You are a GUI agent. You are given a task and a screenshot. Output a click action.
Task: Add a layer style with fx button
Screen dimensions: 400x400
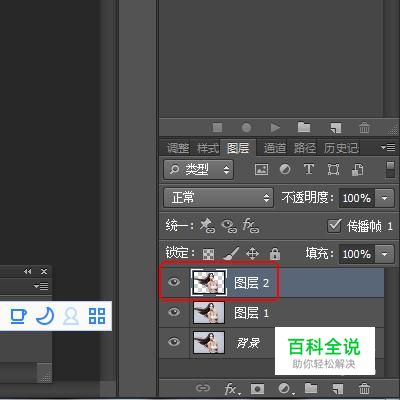tap(232, 389)
